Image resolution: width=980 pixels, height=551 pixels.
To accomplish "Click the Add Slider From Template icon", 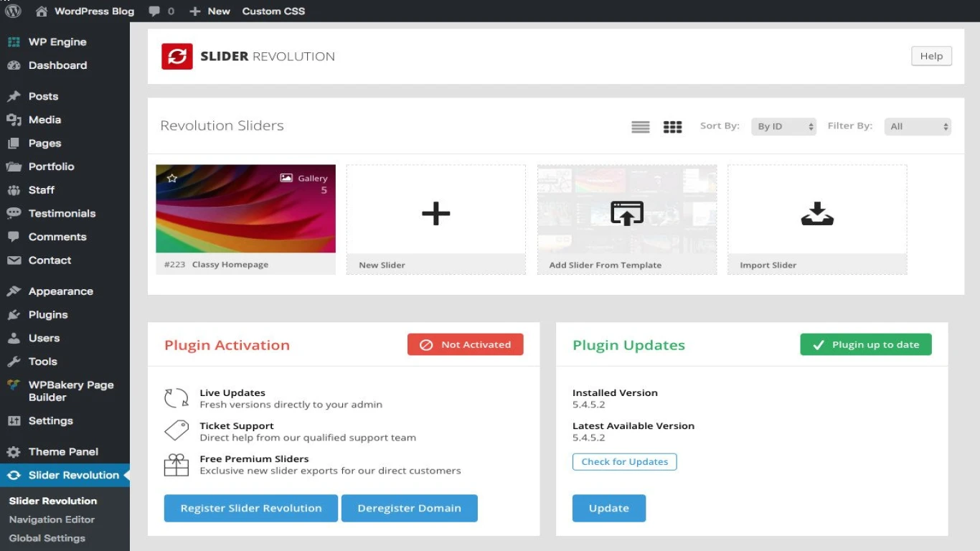I will click(627, 213).
